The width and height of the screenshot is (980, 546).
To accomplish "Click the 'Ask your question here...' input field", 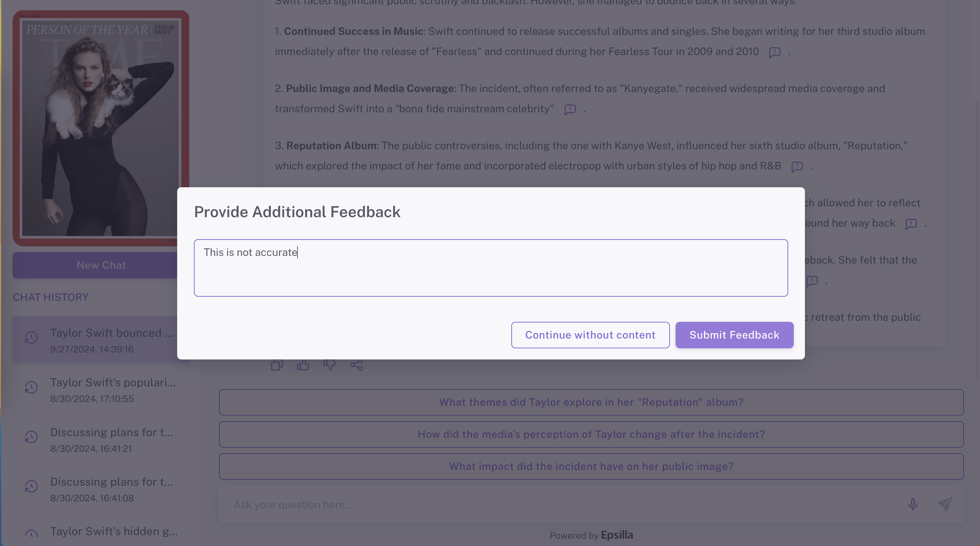I will tap(533, 505).
